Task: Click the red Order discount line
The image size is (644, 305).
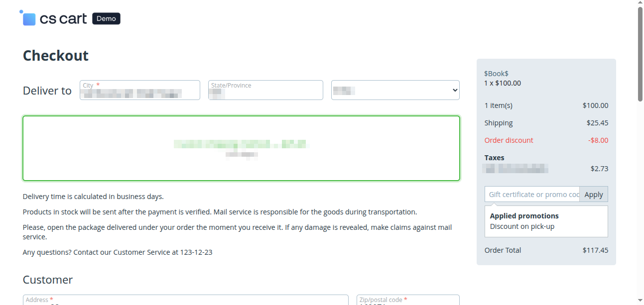Action: 509,140
